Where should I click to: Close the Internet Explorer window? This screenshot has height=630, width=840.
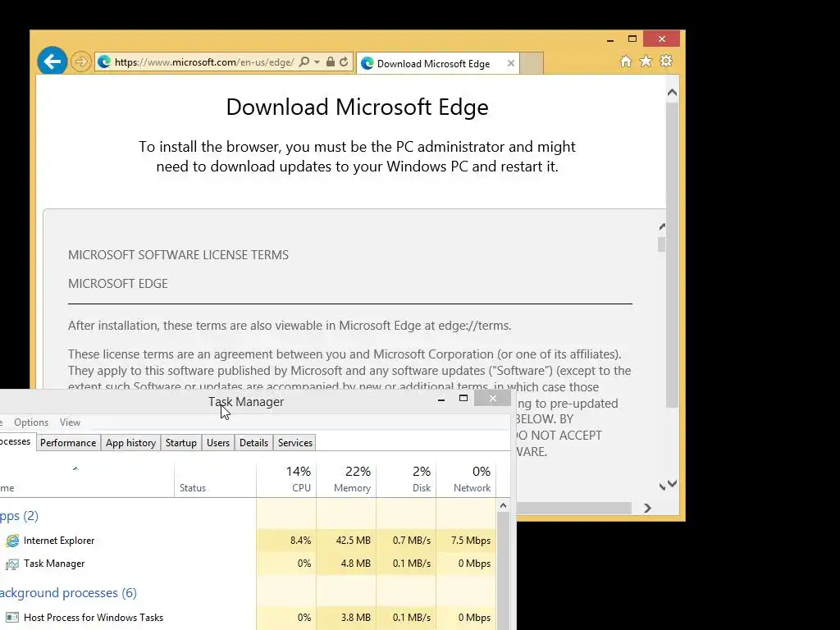click(662, 39)
